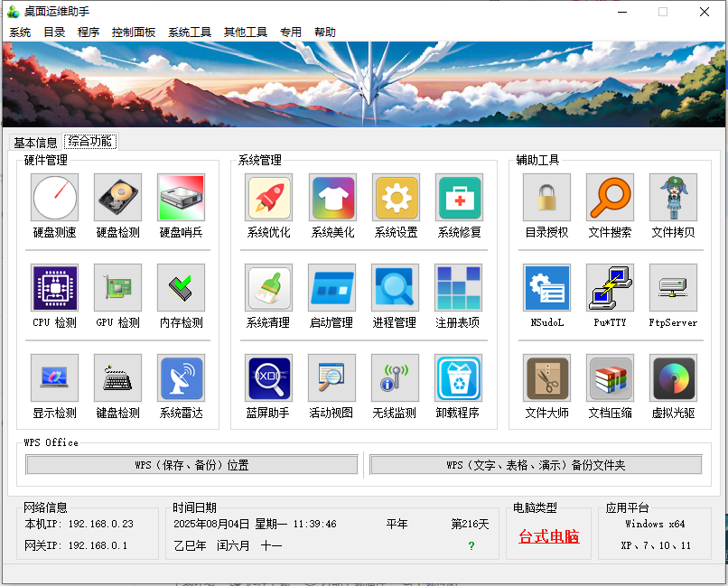Click the green question mark in 时间日期
728x586 pixels.
click(471, 546)
